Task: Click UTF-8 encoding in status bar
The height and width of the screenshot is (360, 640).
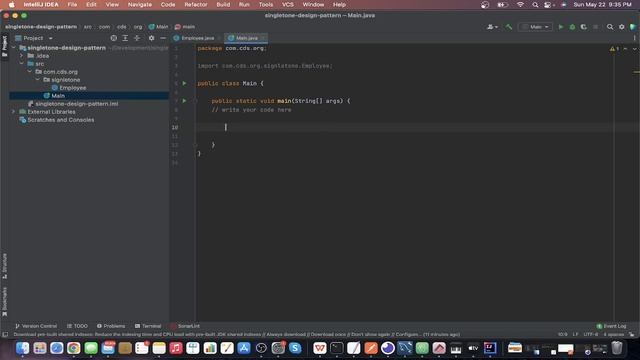Action: [x=591, y=334]
